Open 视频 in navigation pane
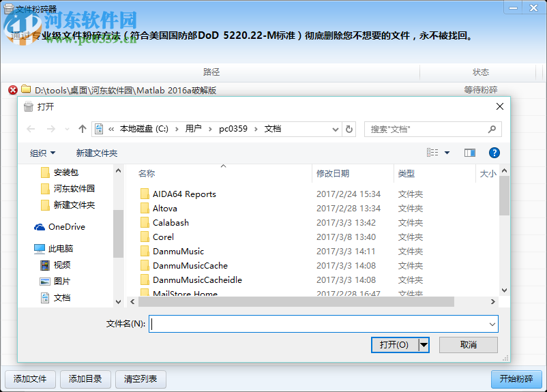547x392 pixels. coord(62,265)
